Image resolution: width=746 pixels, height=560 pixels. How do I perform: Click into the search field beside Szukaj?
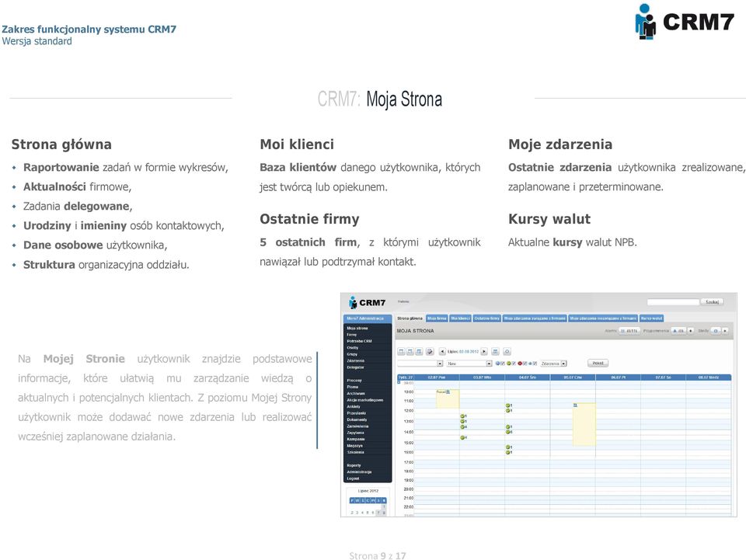pyautogui.click(x=673, y=302)
